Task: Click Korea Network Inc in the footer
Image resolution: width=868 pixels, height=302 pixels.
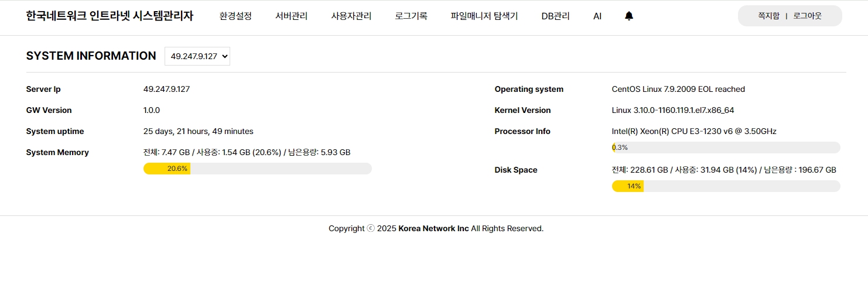Action: click(x=433, y=228)
